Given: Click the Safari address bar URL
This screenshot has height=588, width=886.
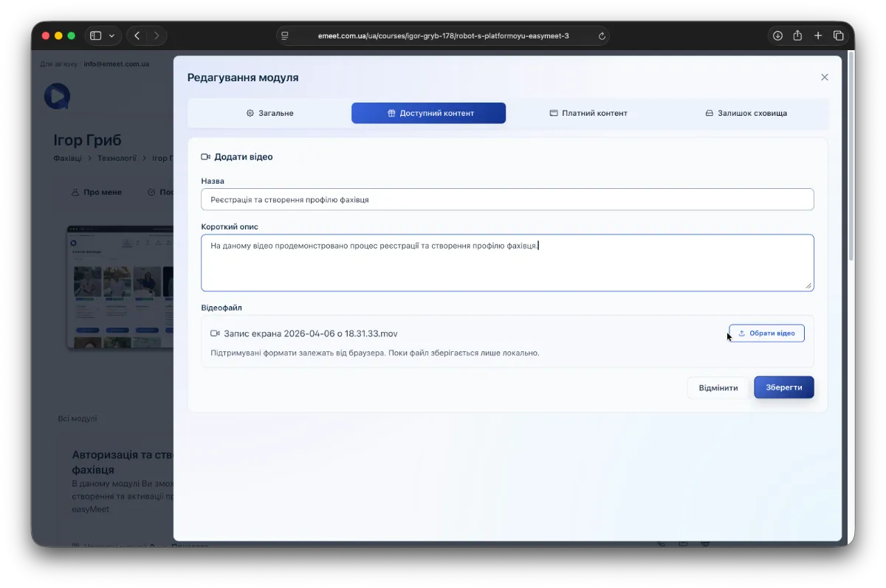Looking at the screenshot, I should click(x=443, y=35).
